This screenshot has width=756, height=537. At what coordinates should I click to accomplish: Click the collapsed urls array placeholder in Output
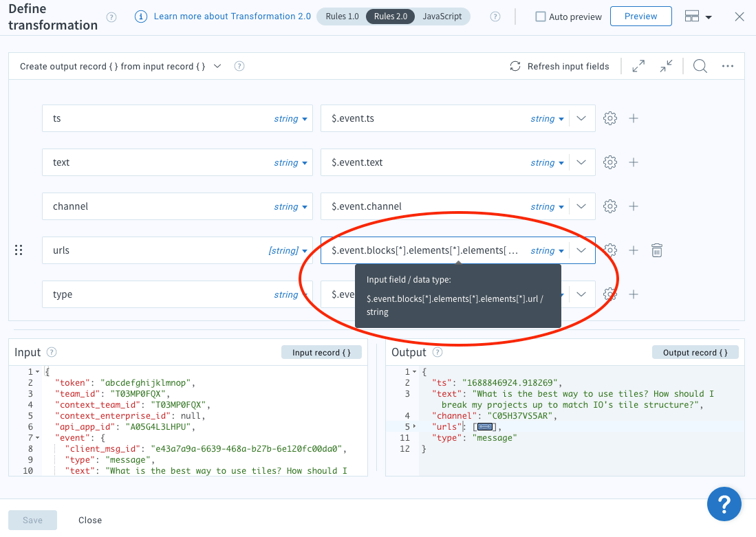click(x=484, y=426)
